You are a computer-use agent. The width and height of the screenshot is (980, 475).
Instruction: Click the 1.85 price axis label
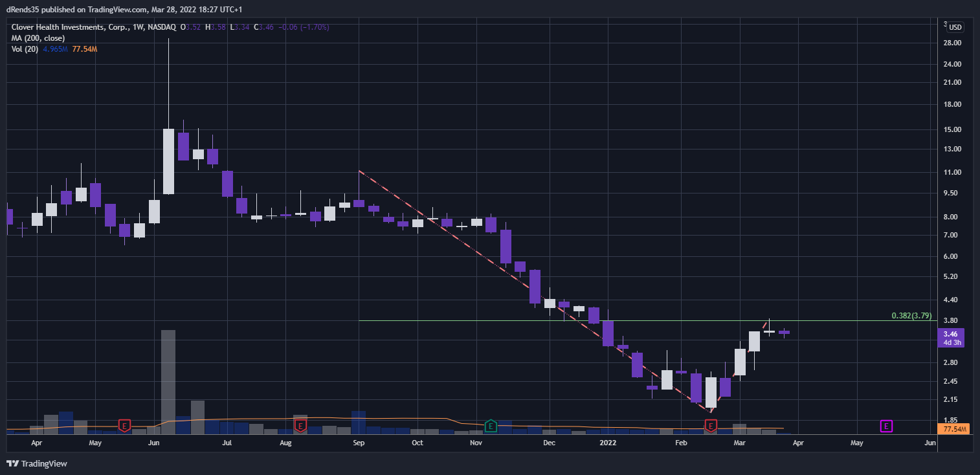(x=952, y=420)
